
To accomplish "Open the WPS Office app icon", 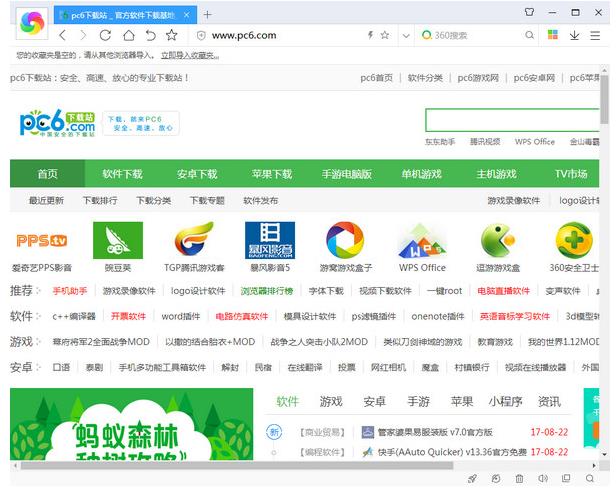I will coord(421,240).
